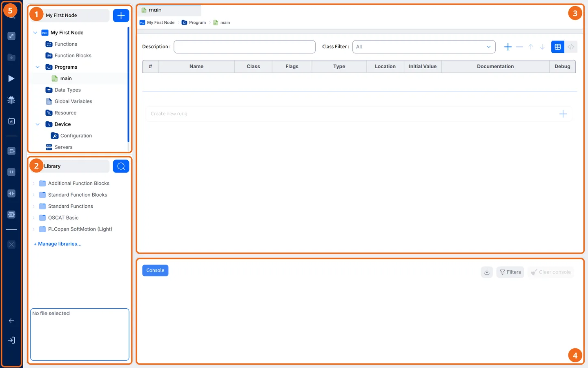Remove a variable with the minus icon
The image size is (588, 368).
coord(519,47)
